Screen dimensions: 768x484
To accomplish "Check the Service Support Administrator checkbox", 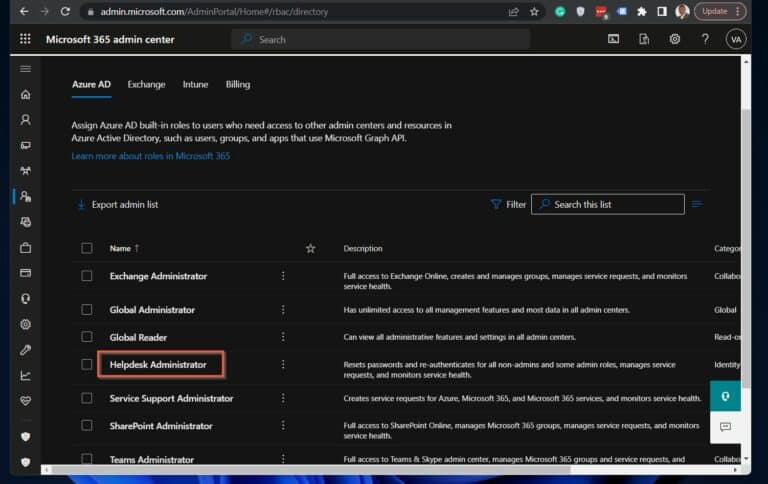I will coord(87,398).
